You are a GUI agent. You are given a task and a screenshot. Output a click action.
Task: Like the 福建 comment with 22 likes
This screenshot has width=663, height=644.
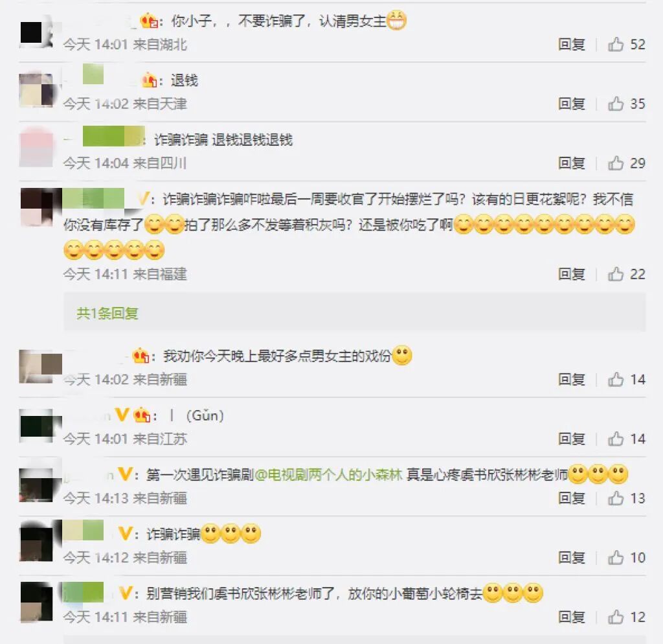626,274
